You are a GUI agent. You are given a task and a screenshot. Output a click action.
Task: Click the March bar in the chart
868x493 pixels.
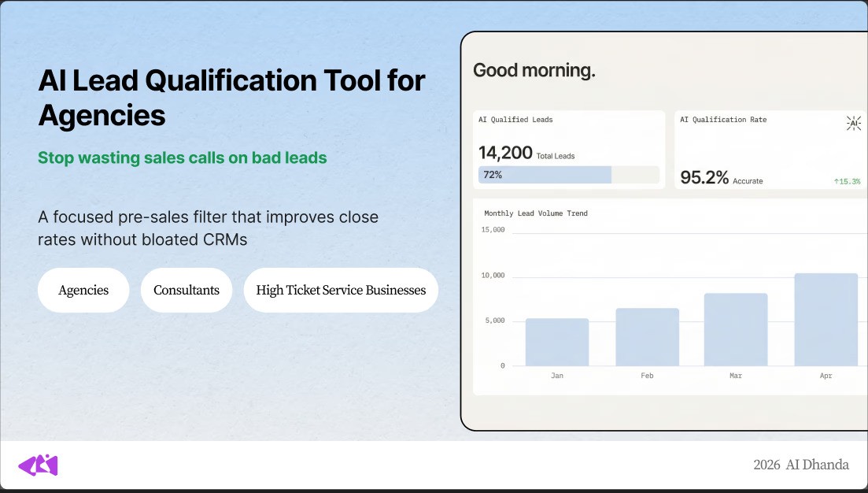pos(736,330)
